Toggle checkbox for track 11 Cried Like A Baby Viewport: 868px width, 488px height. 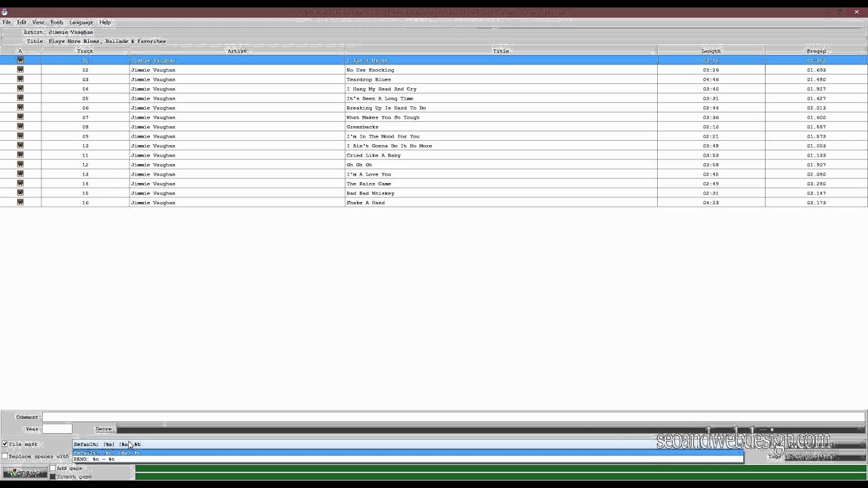coord(20,155)
